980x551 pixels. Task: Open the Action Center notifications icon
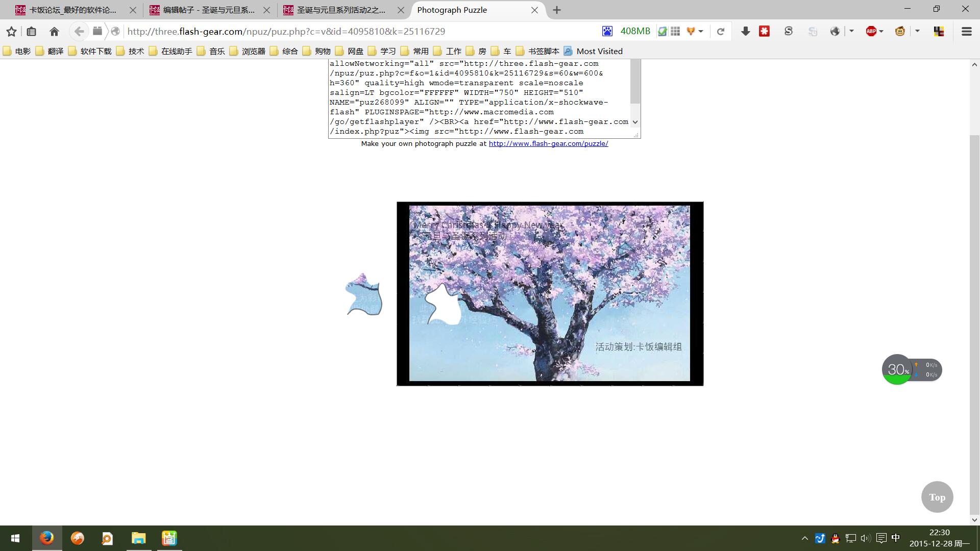[x=881, y=538]
